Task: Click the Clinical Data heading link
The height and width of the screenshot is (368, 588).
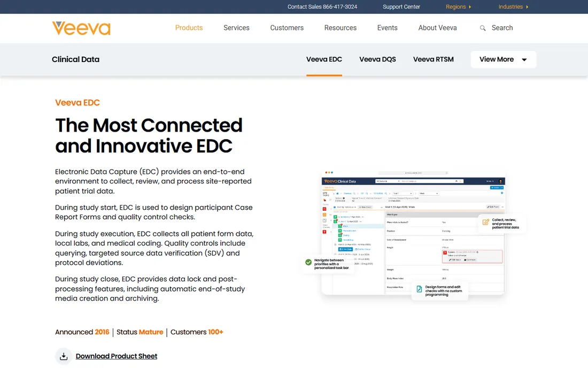Action: click(x=75, y=59)
